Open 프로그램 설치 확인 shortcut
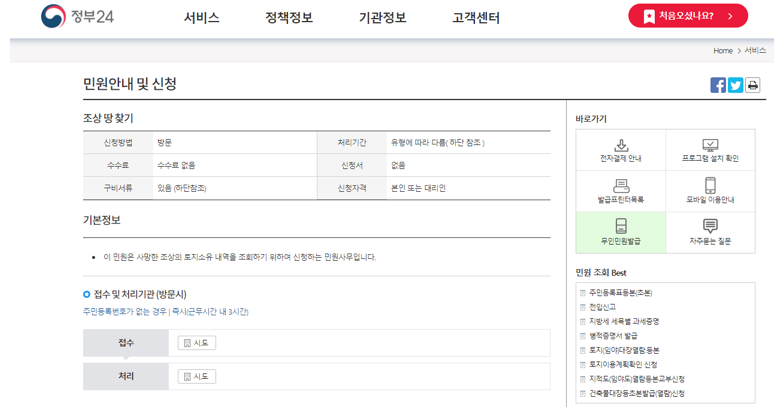Viewport: 776px width, 416px height. pyautogui.click(x=710, y=150)
